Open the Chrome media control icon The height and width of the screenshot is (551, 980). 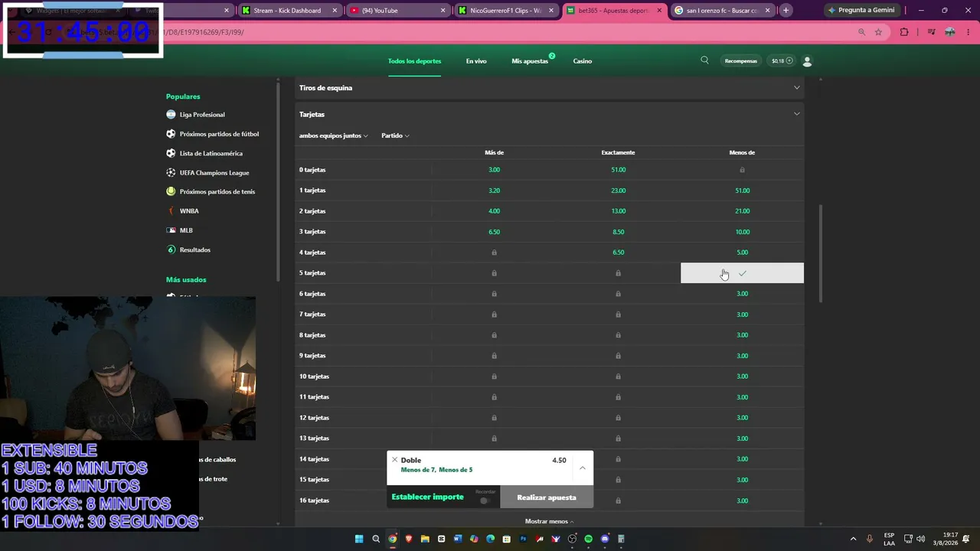click(931, 32)
